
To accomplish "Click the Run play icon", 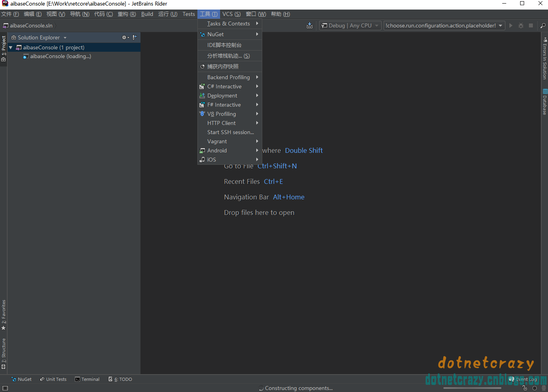I will click(511, 25).
